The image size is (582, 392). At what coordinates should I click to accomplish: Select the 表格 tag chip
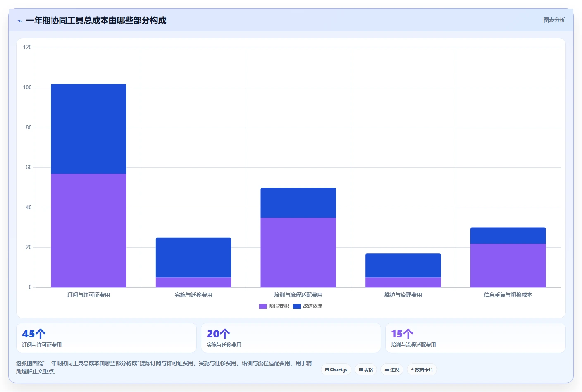(366, 370)
